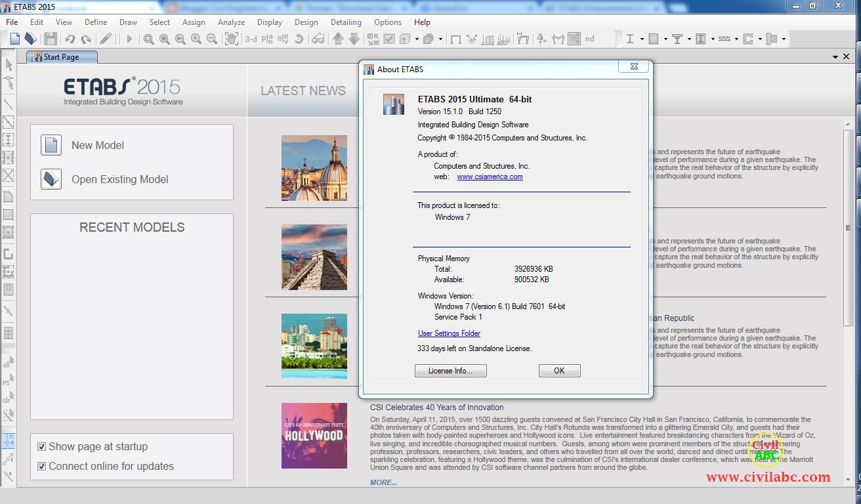This screenshot has width=861, height=504.
Task: Open the User Settings Folder link
Action: click(449, 333)
